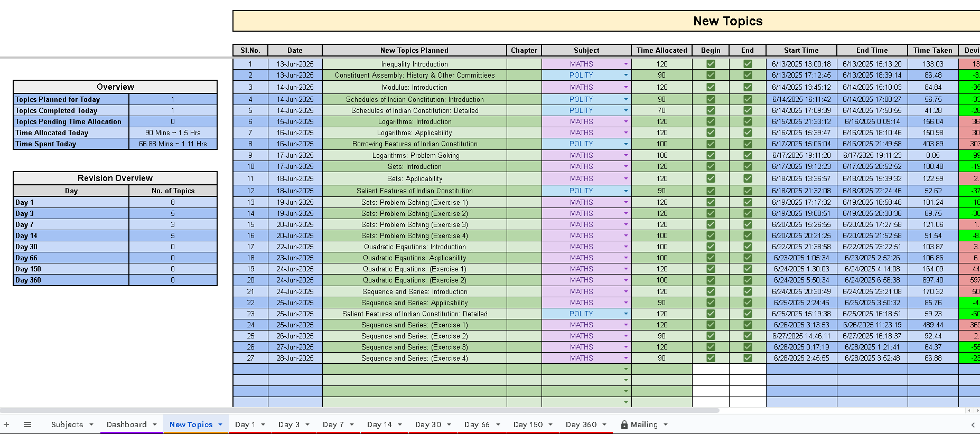Toggle End checkbox for Quadratic Eqautions: Introduction
Screen dimensions: 980x434
coord(748,247)
